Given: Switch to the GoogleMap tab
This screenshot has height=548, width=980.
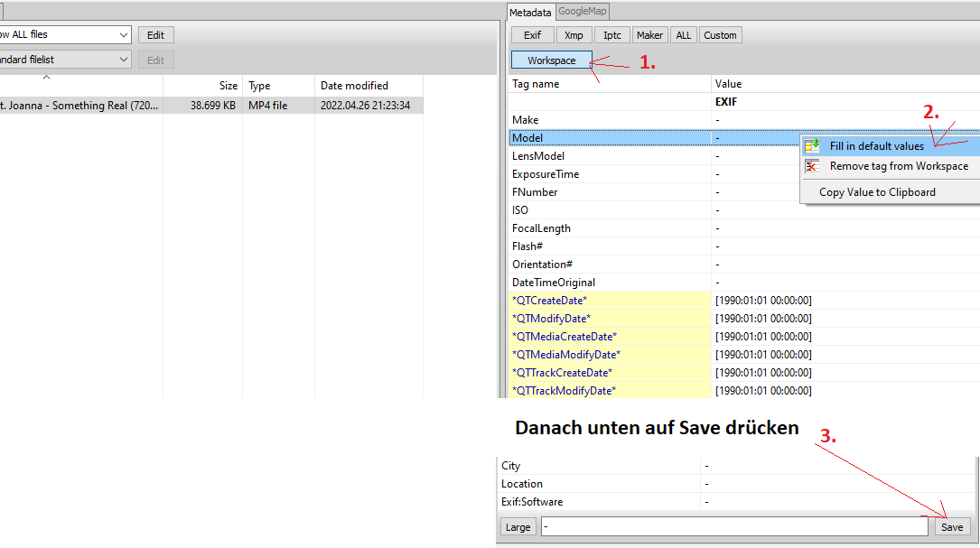Looking at the screenshot, I should pyautogui.click(x=582, y=11).
